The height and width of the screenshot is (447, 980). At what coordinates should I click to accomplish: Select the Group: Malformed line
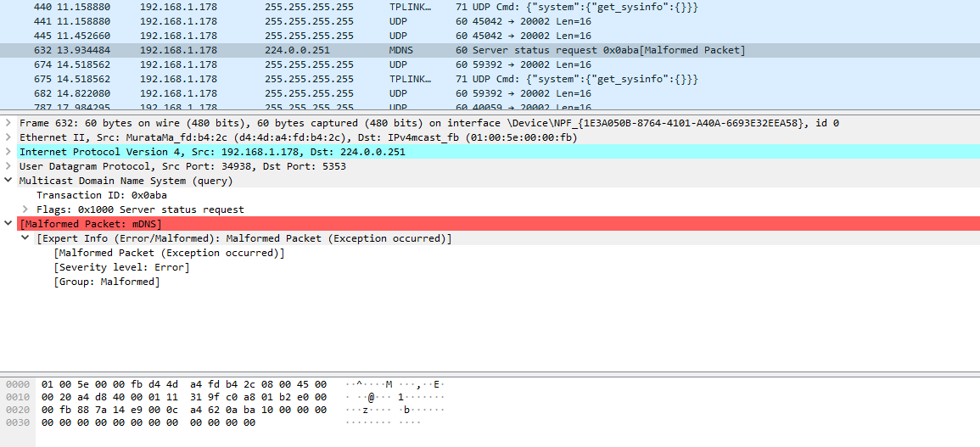(107, 282)
